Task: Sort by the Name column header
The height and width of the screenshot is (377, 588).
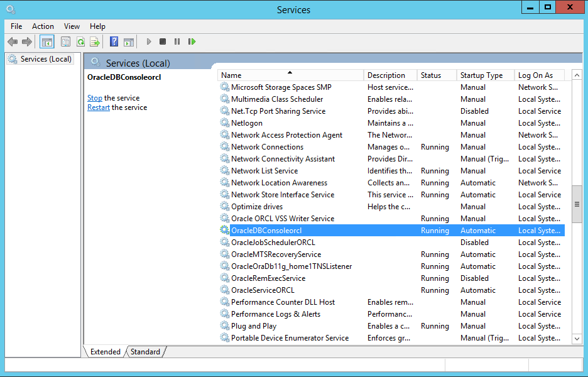Action: (290, 75)
